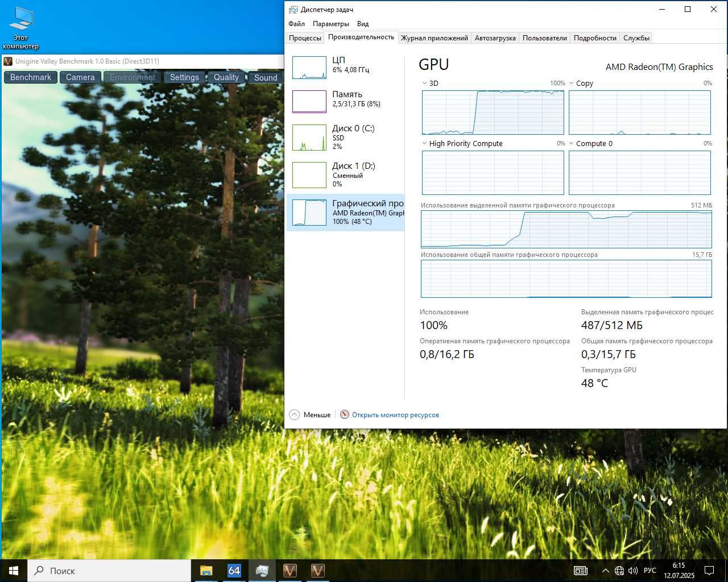728x582 pixels.
Task: Open the volume speaker icon in tray
Action: click(633, 571)
